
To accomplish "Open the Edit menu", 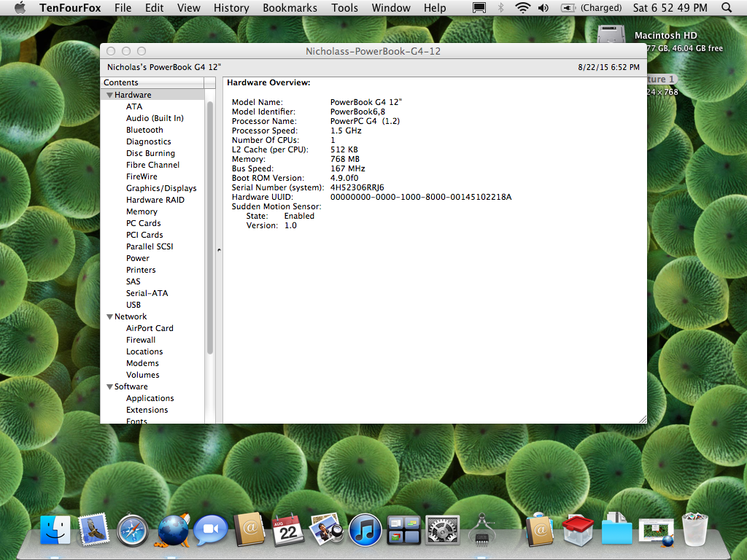I will pyautogui.click(x=155, y=7).
